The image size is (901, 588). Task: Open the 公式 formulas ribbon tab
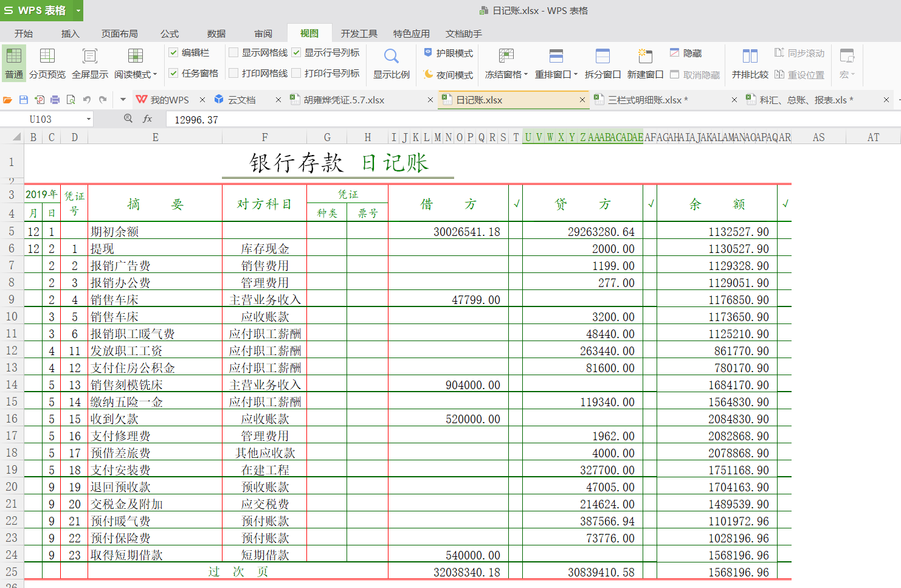[170, 33]
